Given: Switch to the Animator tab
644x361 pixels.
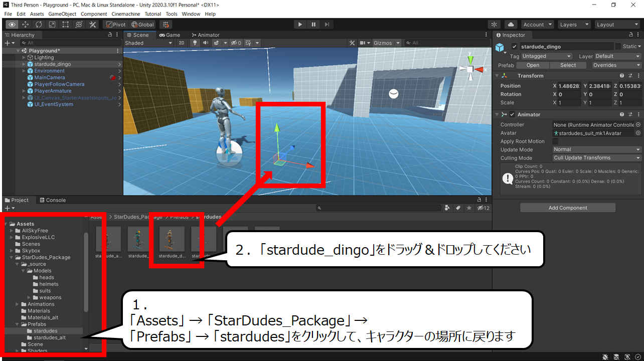Looking at the screenshot, I should (206, 35).
